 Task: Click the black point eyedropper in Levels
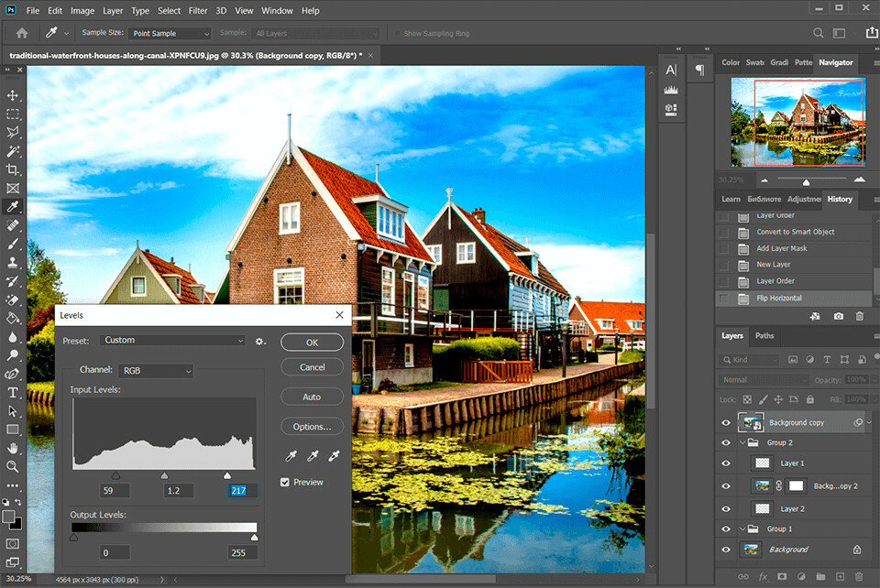pyautogui.click(x=290, y=456)
